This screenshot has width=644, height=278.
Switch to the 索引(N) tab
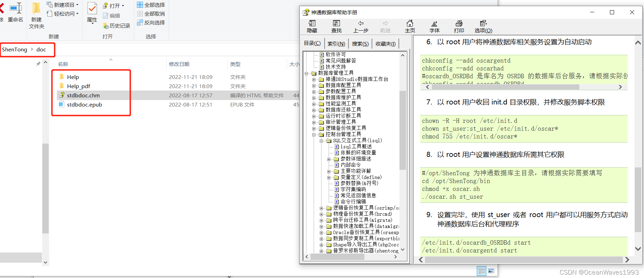336,44
